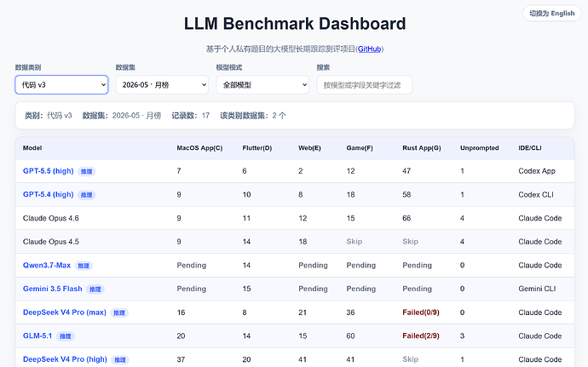The image size is (588, 367).
Task: Click Codex CLI in GPT-5.4 row
Action: coord(536,194)
